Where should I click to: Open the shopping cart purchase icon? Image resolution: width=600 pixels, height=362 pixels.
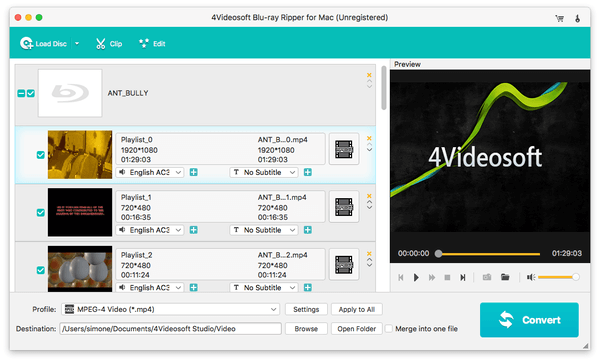(x=559, y=18)
